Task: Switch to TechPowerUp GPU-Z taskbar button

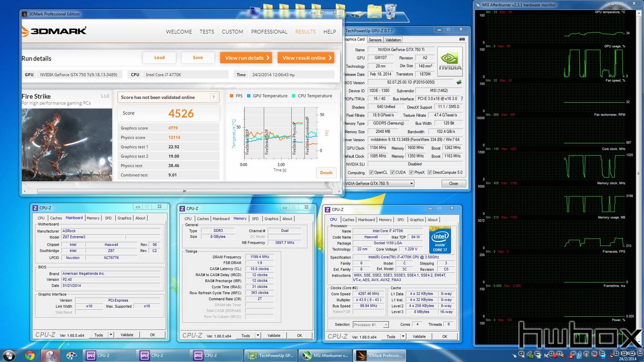Action: (x=272, y=355)
